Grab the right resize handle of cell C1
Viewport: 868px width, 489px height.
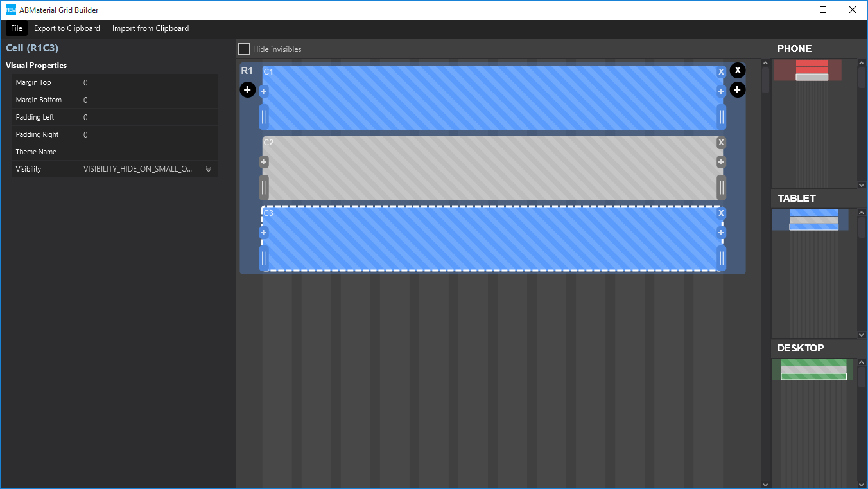(722, 117)
